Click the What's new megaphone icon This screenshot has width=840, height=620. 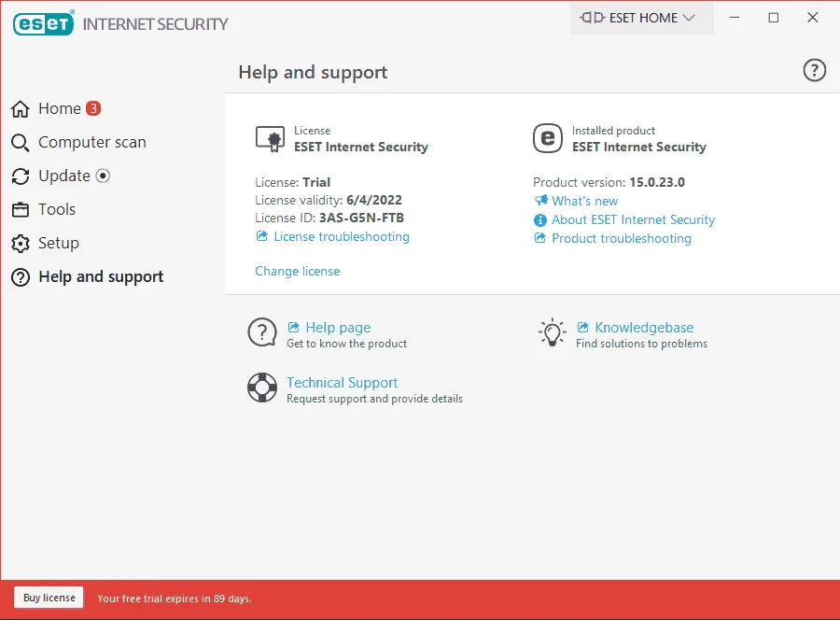(540, 201)
